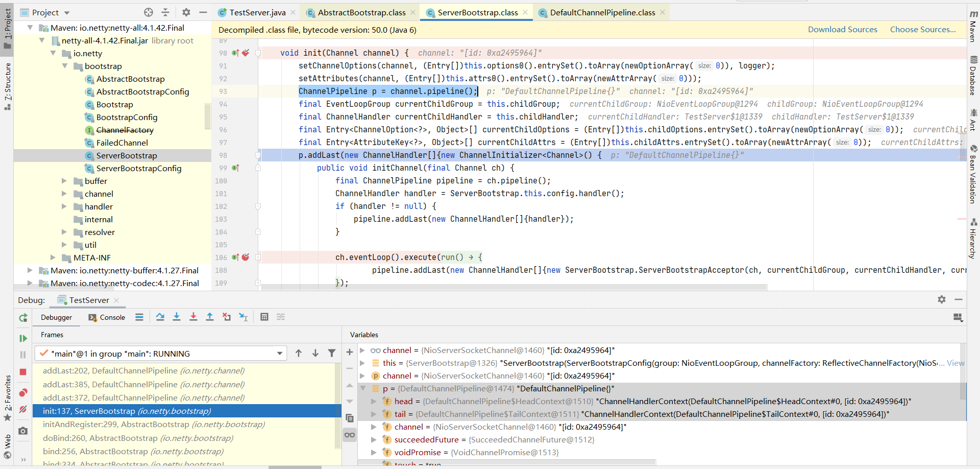Collapse all in Project panel

[165, 12]
